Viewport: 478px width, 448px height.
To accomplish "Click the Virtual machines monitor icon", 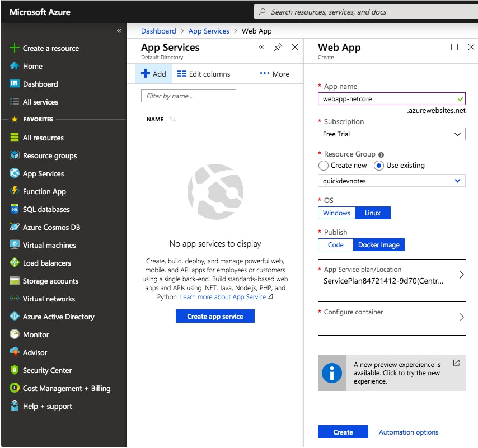I will (15, 244).
